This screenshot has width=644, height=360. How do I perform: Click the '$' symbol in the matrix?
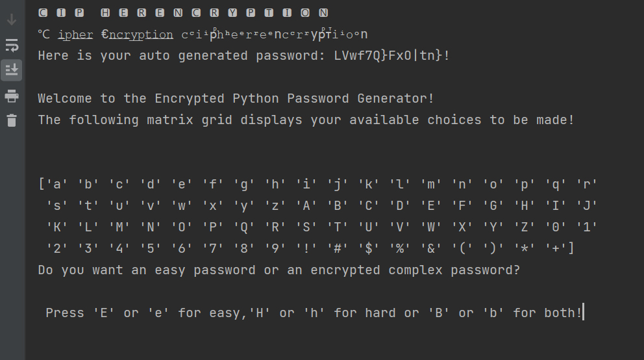click(x=369, y=248)
